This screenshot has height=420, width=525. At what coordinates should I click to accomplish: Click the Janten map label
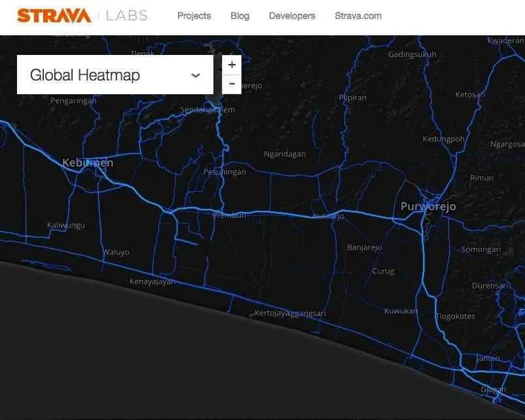click(488, 359)
